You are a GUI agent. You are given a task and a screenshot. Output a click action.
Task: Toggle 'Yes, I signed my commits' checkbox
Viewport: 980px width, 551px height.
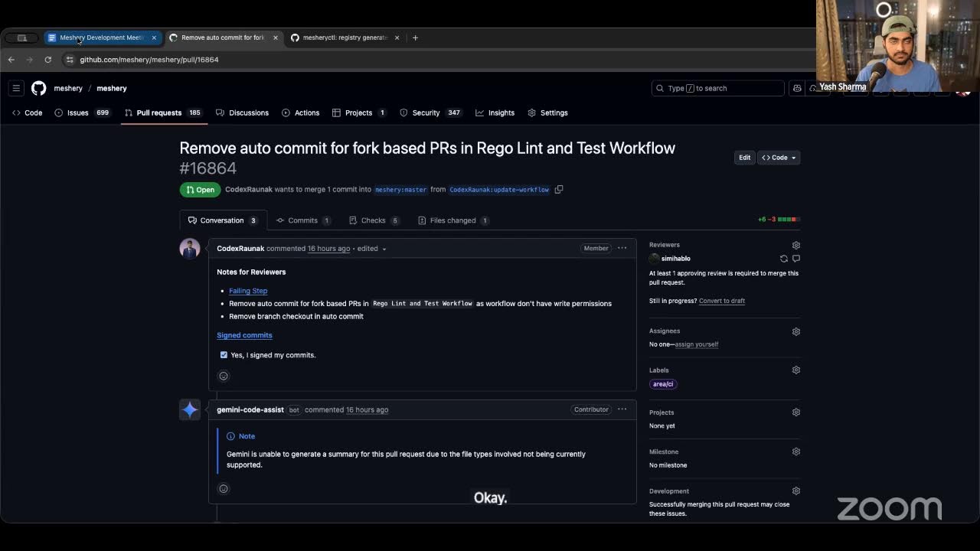(x=224, y=355)
